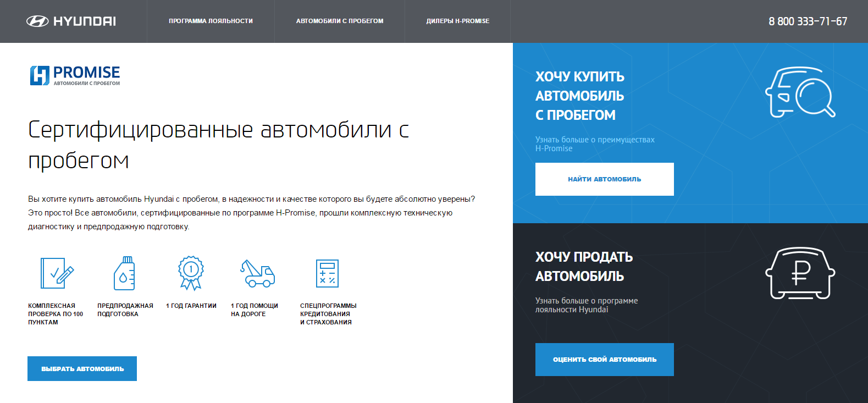Image resolution: width=868 pixels, height=403 pixels.
Task: Click the one-year warranty ribbon badge icon
Action: pos(191,273)
